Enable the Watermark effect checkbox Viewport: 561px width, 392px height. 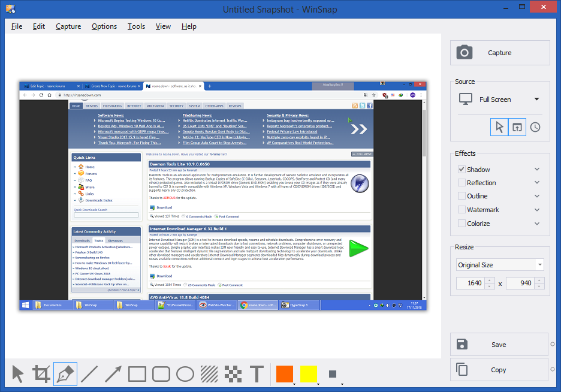click(x=462, y=210)
